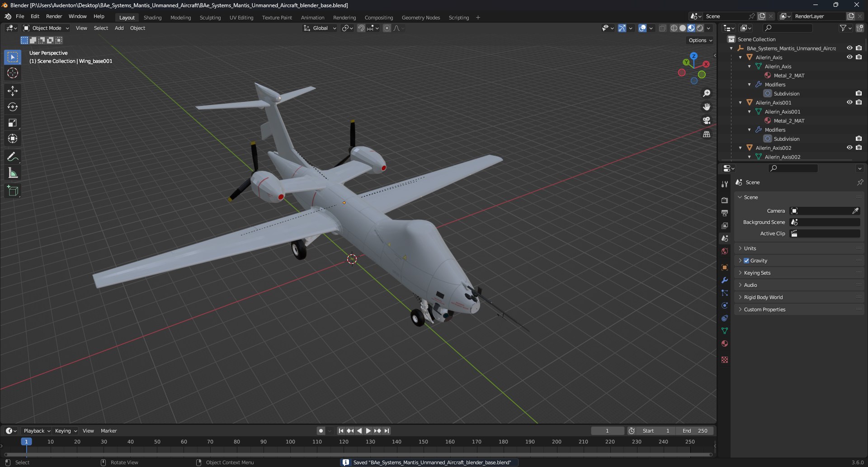The height and width of the screenshot is (467, 868).
Task: Choose the Measure tool
Action: (x=13, y=172)
